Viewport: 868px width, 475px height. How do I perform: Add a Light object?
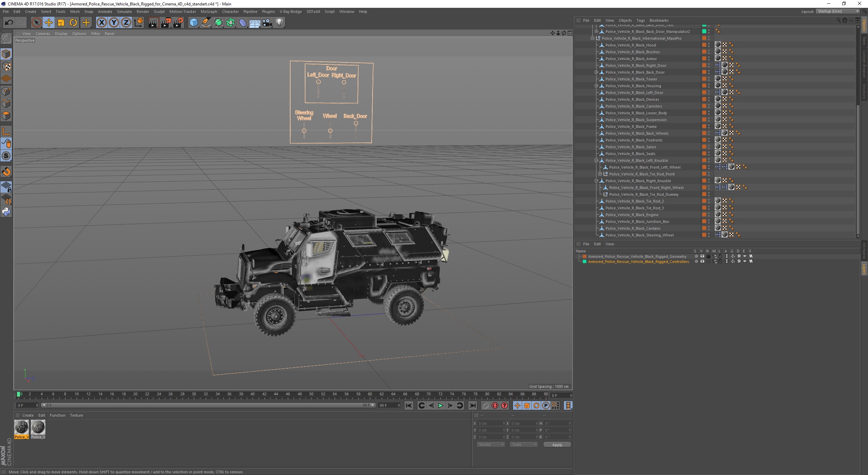[279, 23]
